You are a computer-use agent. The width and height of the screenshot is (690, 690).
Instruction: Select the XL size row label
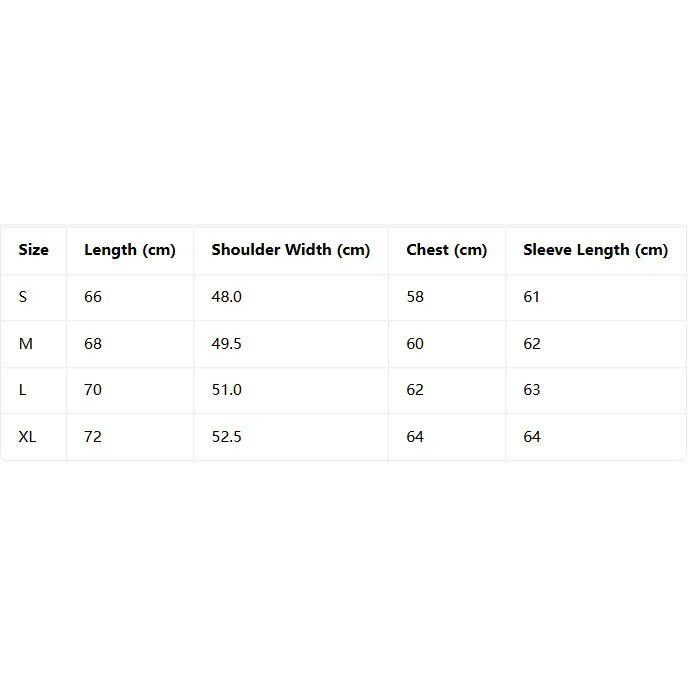(x=27, y=437)
